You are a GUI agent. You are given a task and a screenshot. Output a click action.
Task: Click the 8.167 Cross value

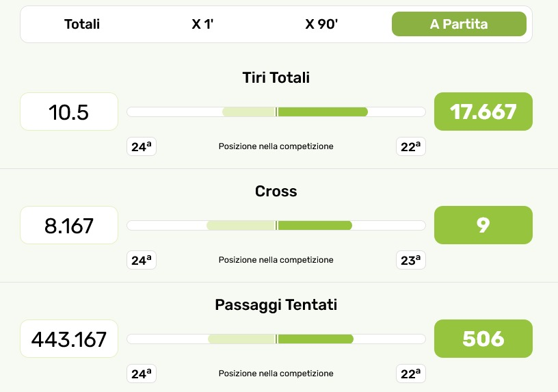coord(69,225)
